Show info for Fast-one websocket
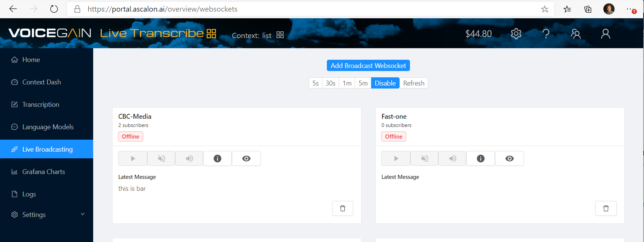The width and height of the screenshot is (644, 242). 481,158
